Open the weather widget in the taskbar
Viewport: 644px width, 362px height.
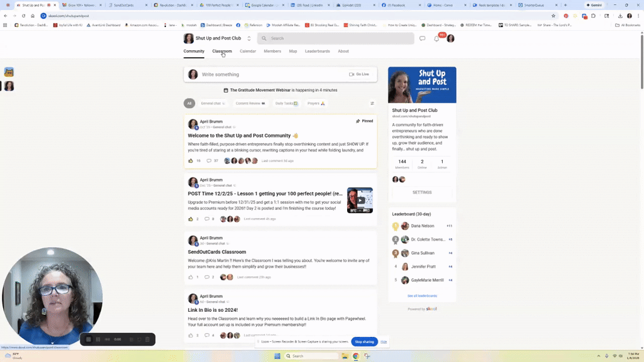click(x=13, y=356)
